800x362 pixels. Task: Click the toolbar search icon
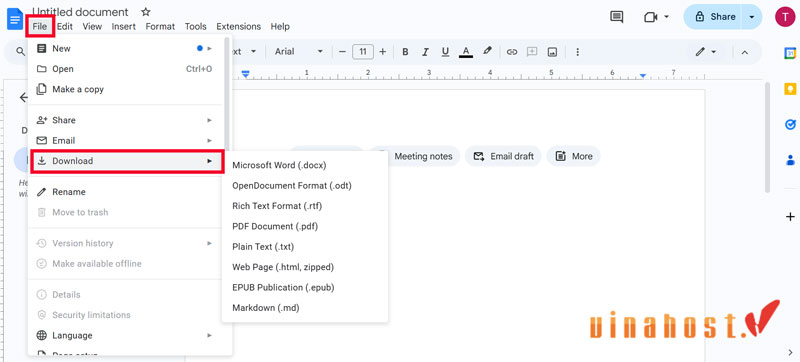(x=20, y=51)
